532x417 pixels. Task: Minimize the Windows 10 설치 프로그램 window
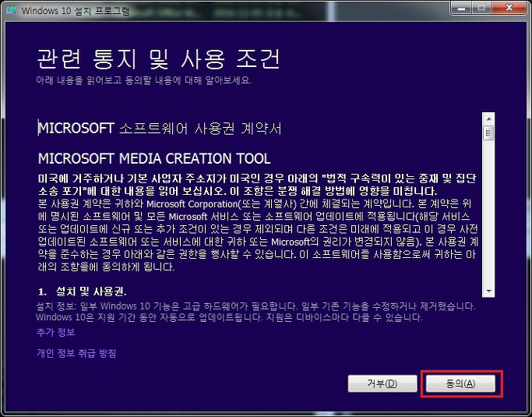pyautogui.click(x=461, y=8)
